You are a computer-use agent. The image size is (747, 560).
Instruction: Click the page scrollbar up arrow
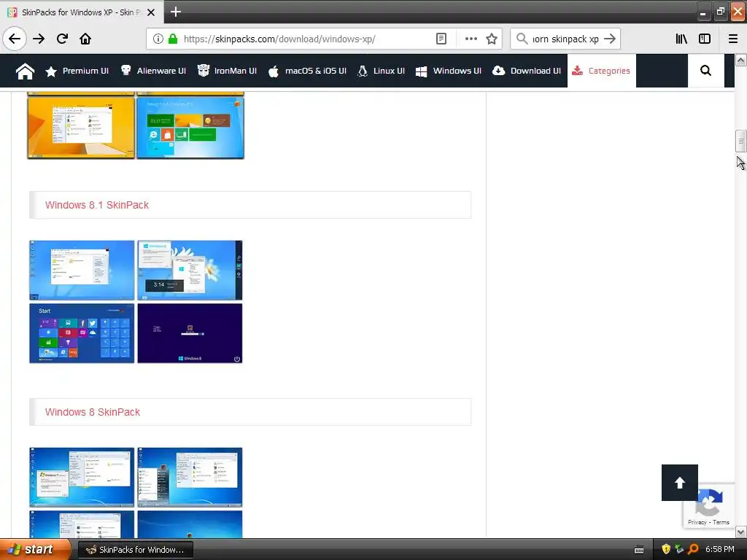point(740,60)
